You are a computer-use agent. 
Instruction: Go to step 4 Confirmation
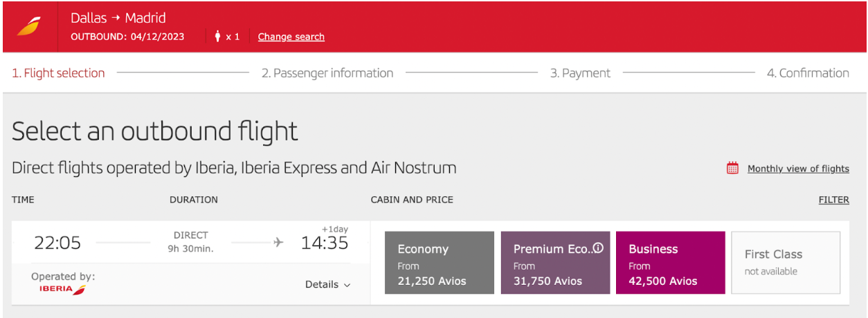pyautogui.click(x=808, y=73)
